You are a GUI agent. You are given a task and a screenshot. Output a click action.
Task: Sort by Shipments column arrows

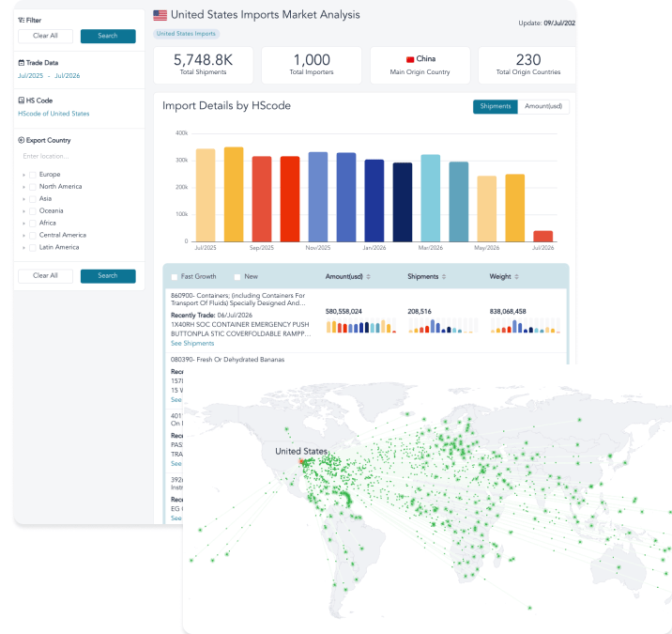coord(444,277)
